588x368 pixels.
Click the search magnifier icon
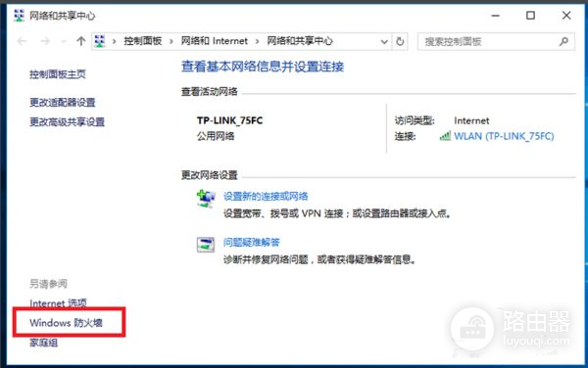(563, 41)
